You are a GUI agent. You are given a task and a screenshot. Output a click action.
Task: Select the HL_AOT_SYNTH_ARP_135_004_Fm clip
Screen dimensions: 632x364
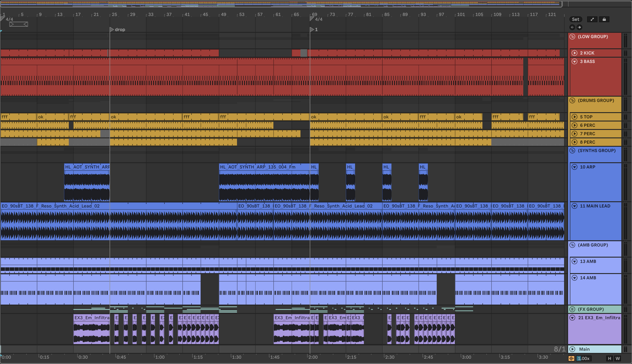[258, 167]
